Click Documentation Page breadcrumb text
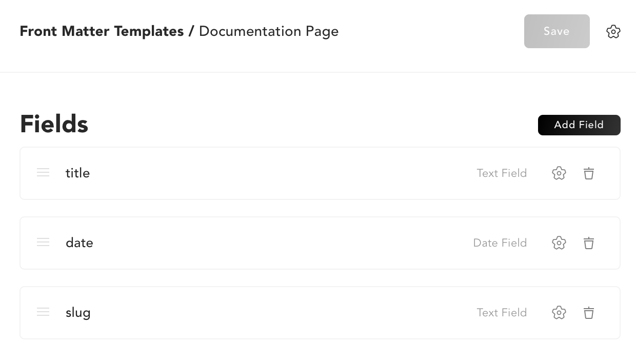Viewport: 636px width, 364px height. pyautogui.click(x=269, y=31)
